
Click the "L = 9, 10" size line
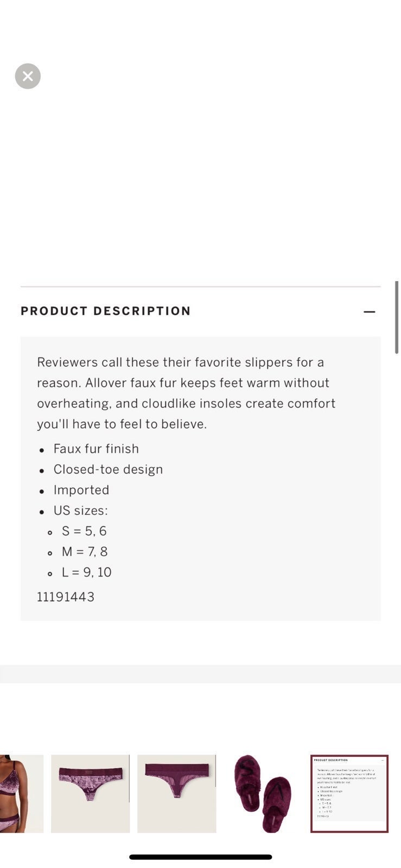click(x=86, y=572)
